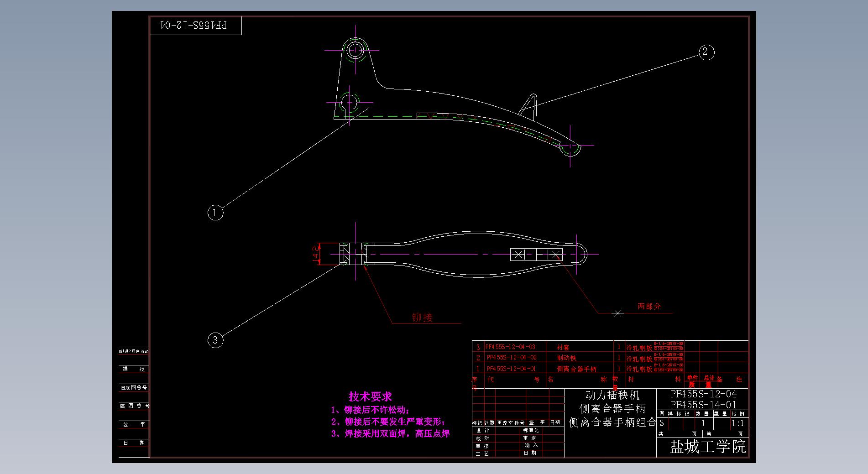Click the '审核' cell in title block
The width and height of the screenshot is (868, 474).
[482, 446]
